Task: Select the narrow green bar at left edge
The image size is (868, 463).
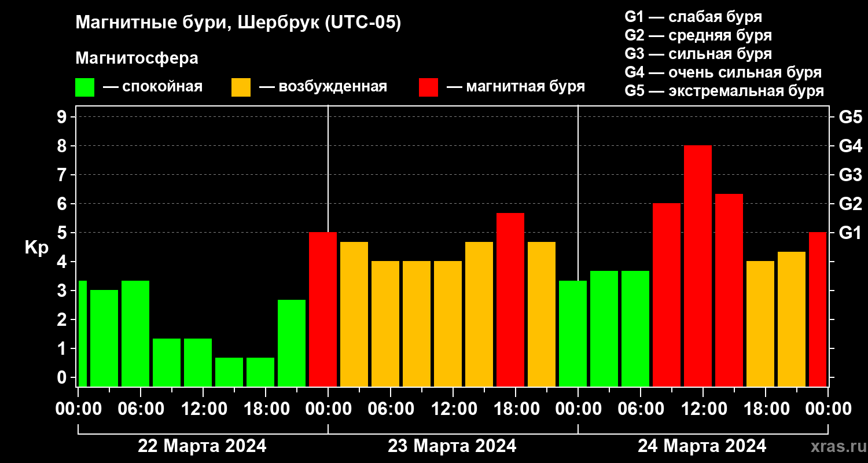Action: pos(82,333)
